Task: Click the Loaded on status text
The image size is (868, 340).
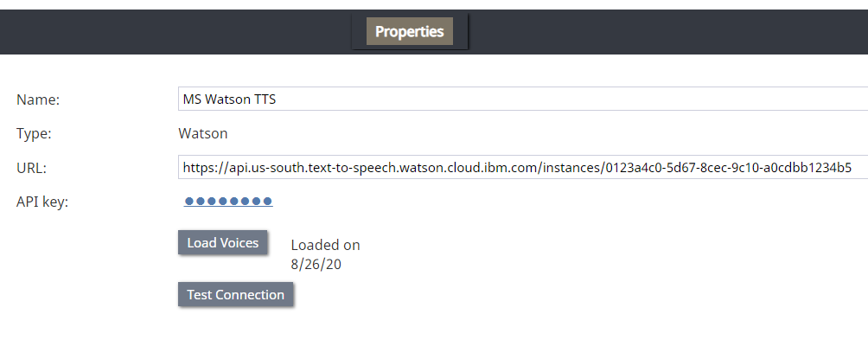Action: click(x=325, y=245)
